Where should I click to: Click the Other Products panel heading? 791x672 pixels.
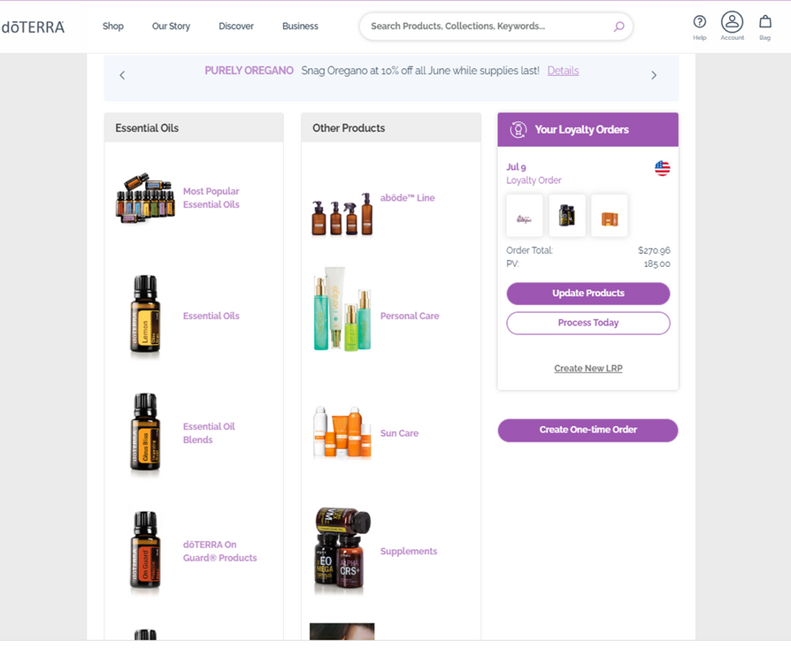coord(349,128)
